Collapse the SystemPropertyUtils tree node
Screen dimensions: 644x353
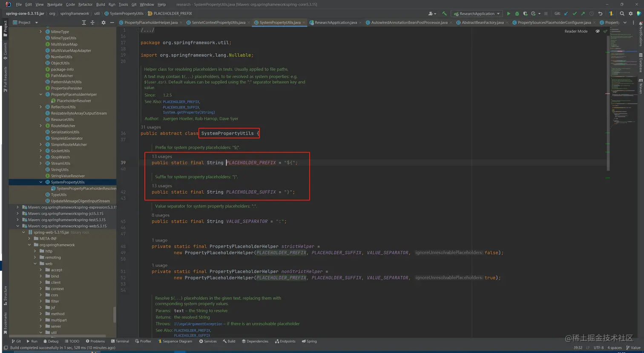pos(41,182)
